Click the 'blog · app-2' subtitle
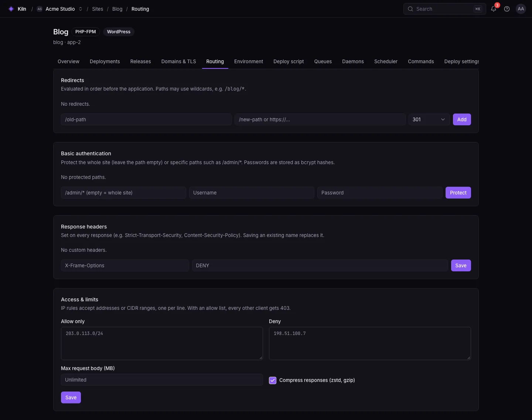The width and height of the screenshot is (532, 420). 67,42
